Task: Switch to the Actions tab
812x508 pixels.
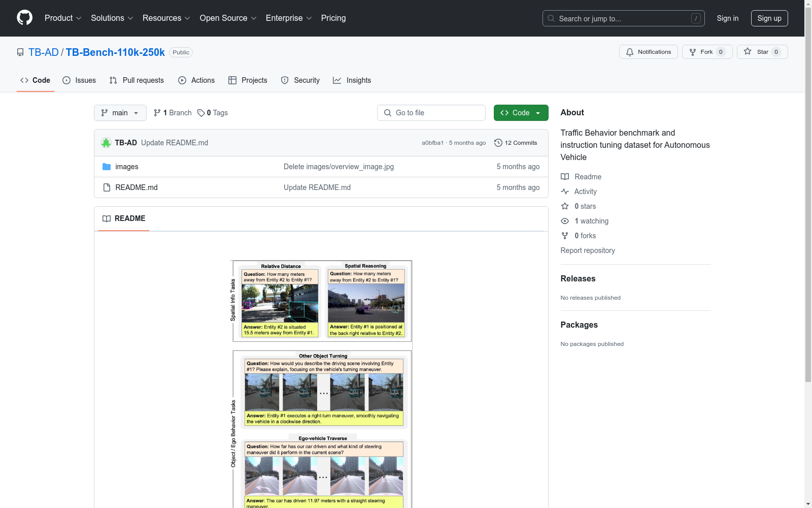Action: coord(196,80)
